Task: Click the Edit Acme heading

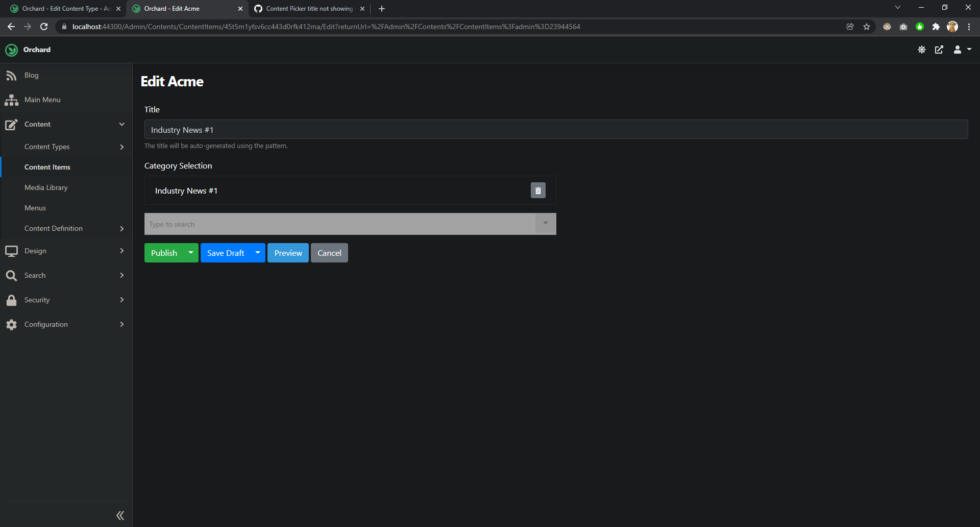Action: click(x=172, y=82)
